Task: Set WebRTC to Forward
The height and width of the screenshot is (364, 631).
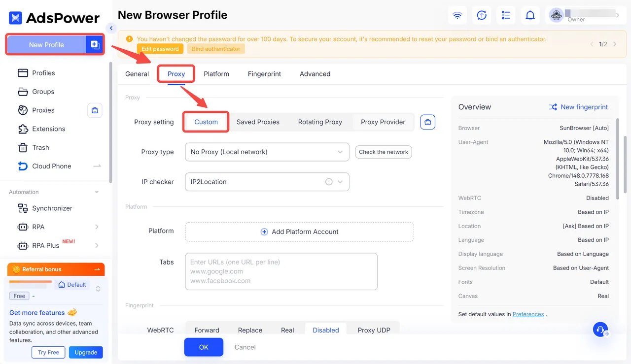Action: pyautogui.click(x=207, y=330)
